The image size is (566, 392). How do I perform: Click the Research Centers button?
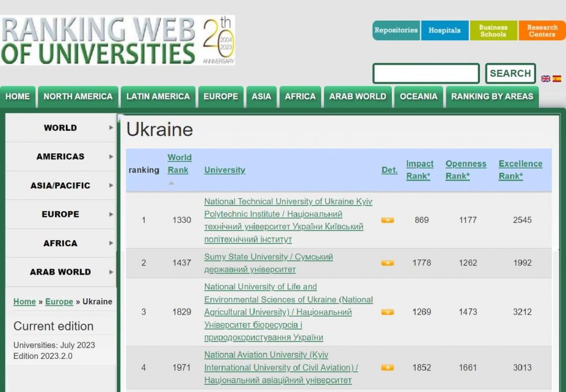[542, 30]
